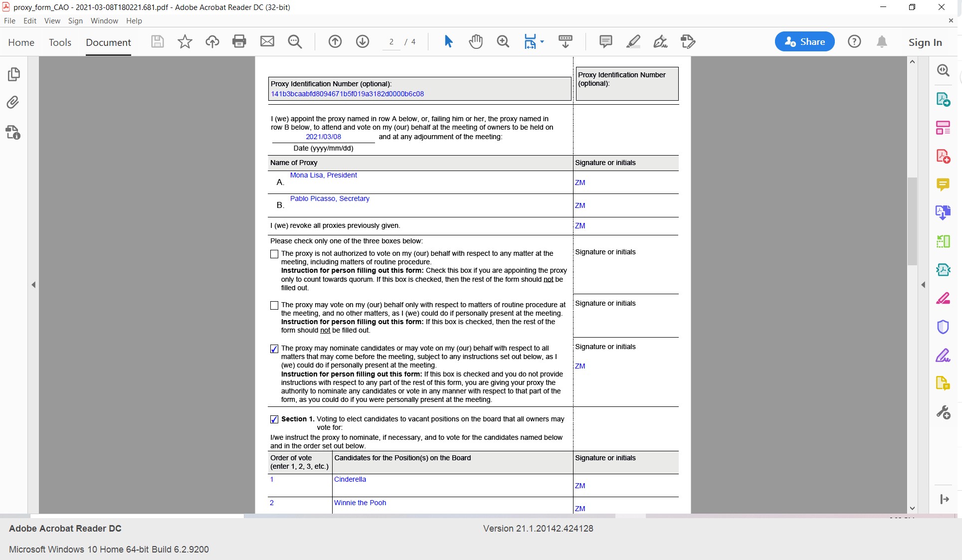This screenshot has height=560, width=962.
Task: Expand the fit page options dropdown
Action: (543, 41)
